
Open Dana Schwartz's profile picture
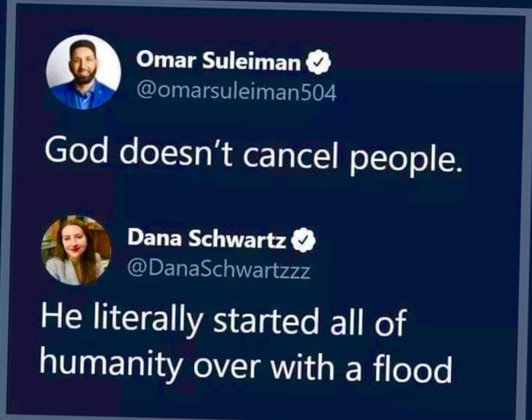[76, 250]
